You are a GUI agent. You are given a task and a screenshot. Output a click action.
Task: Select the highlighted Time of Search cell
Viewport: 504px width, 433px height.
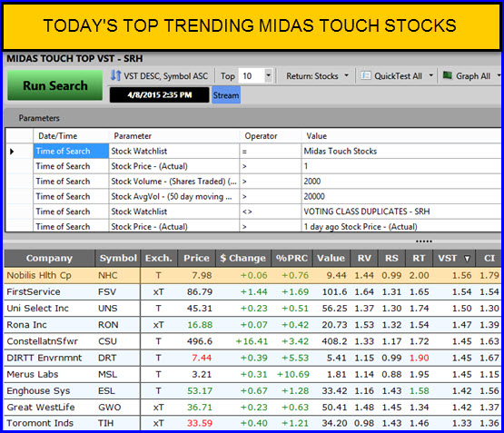point(71,151)
